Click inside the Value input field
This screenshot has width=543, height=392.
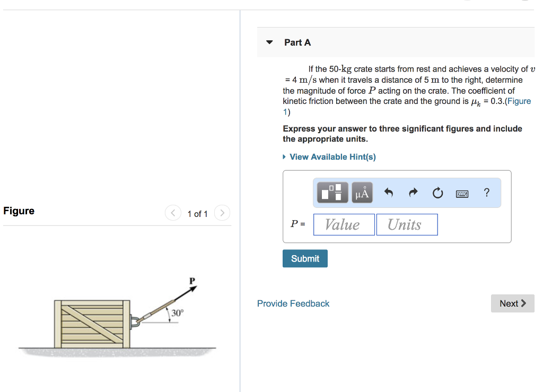click(344, 224)
